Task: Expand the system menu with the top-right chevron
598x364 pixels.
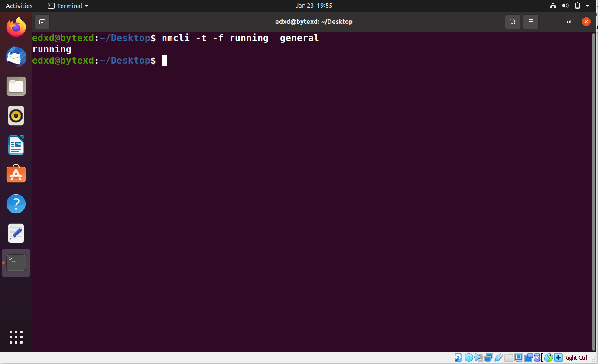Action: 588,6
